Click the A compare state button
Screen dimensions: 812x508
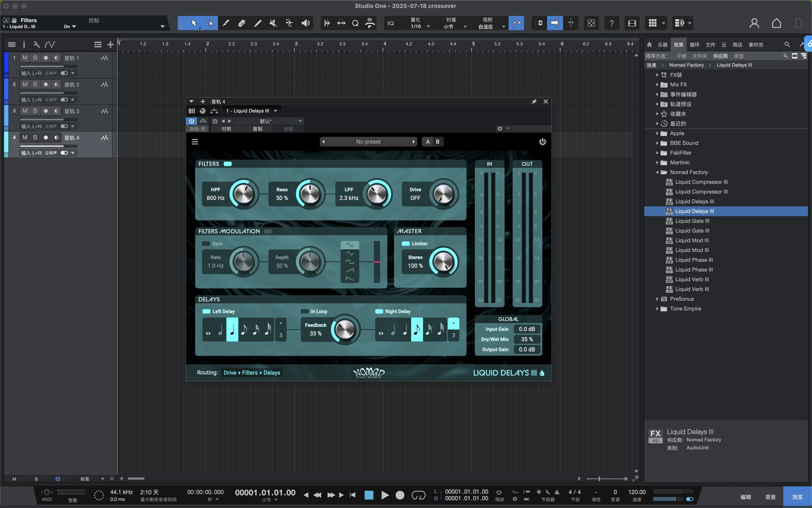click(428, 142)
